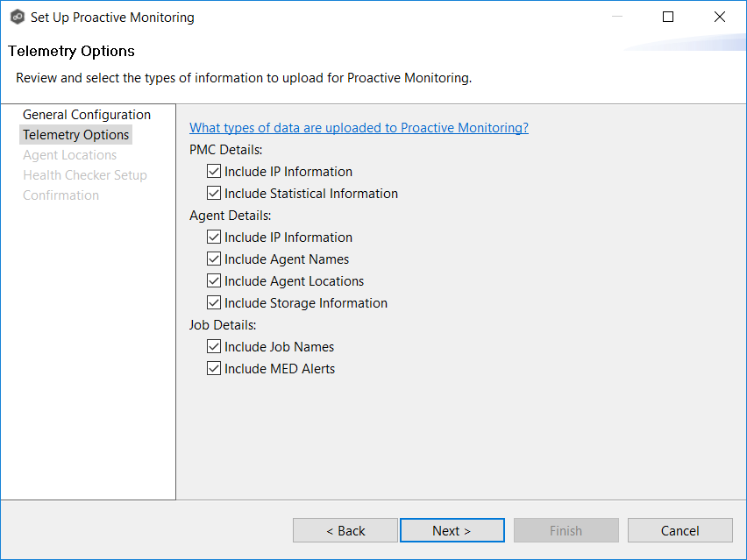Maximize the setup dialog window
Viewport: 747px width, 560px height.
668,17
